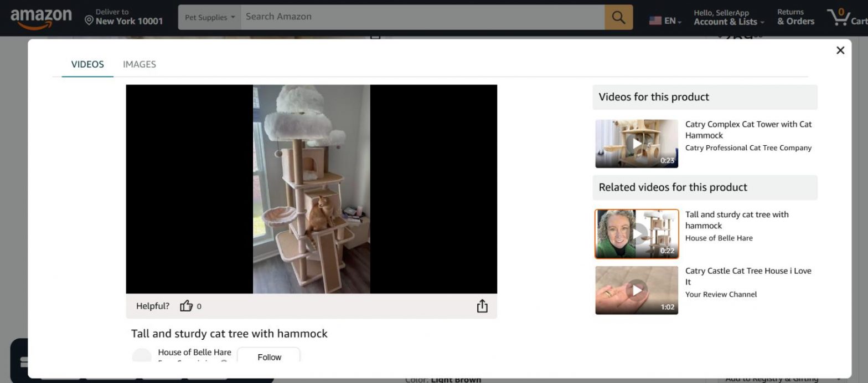Screen dimensions: 868x383
Task: Expand Account & Lists menu
Action: click(728, 17)
